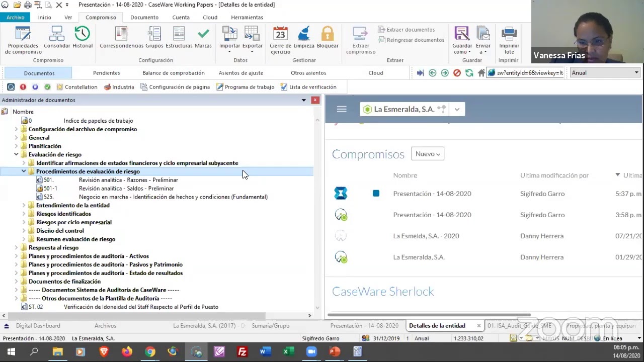Screen dimensions: 644x362
Task: Open Configuración de página
Action: (x=175, y=87)
